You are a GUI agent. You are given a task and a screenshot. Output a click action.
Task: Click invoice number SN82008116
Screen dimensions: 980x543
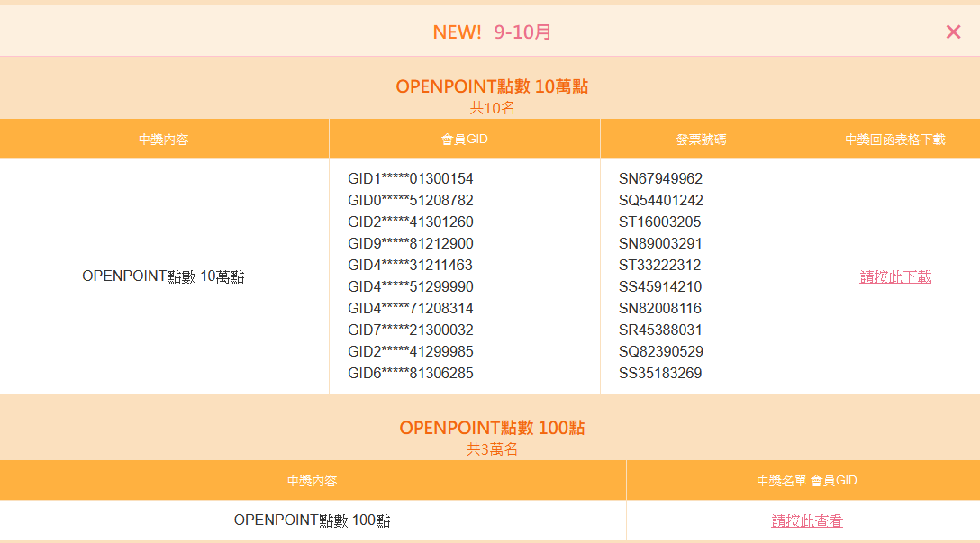[x=660, y=308]
